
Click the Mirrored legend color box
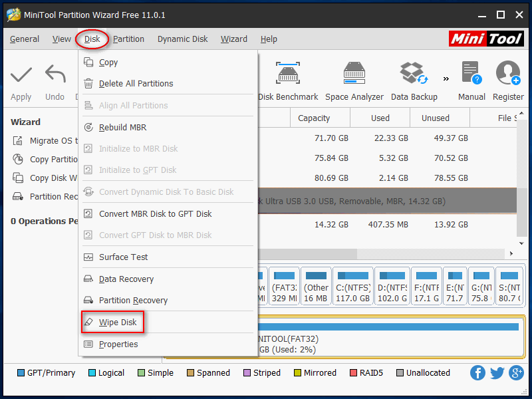pyautogui.click(x=297, y=373)
